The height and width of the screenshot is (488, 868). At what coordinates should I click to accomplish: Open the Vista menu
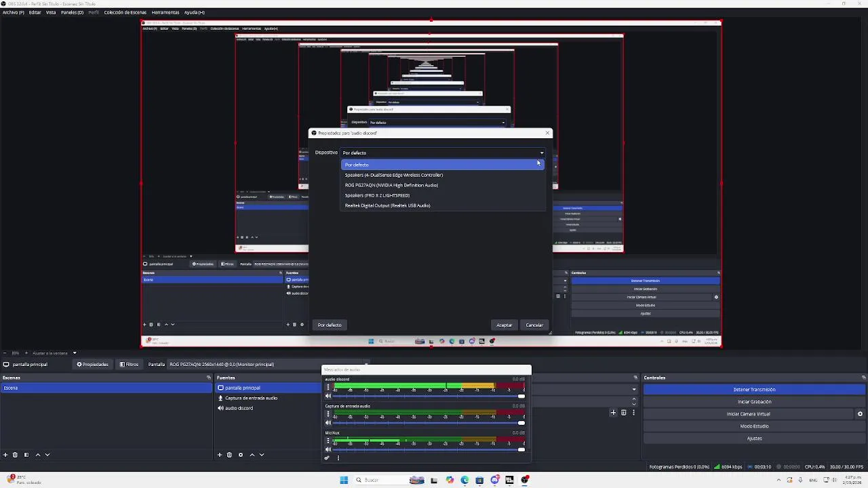click(51, 12)
